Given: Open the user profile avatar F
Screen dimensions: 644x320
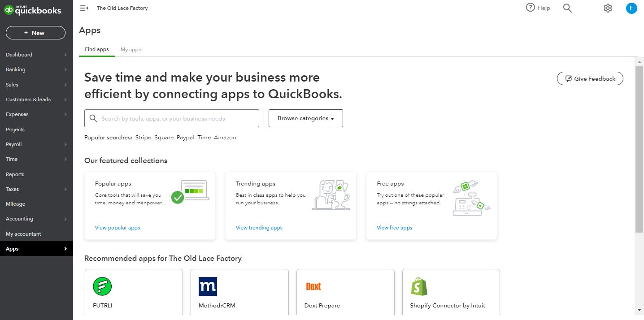Looking at the screenshot, I should point(631,8).
